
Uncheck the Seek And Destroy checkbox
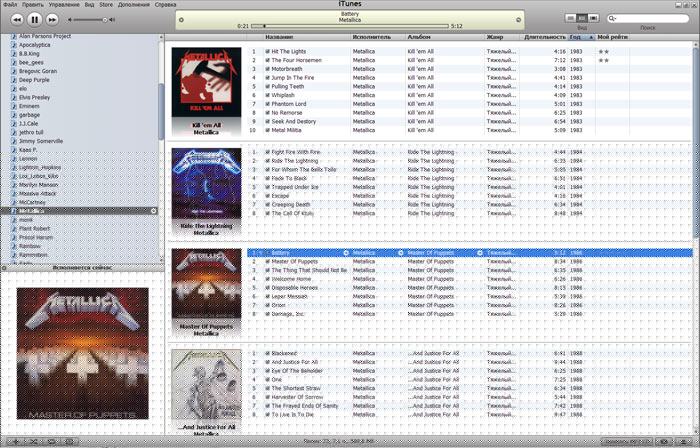(x=267, y=121)
